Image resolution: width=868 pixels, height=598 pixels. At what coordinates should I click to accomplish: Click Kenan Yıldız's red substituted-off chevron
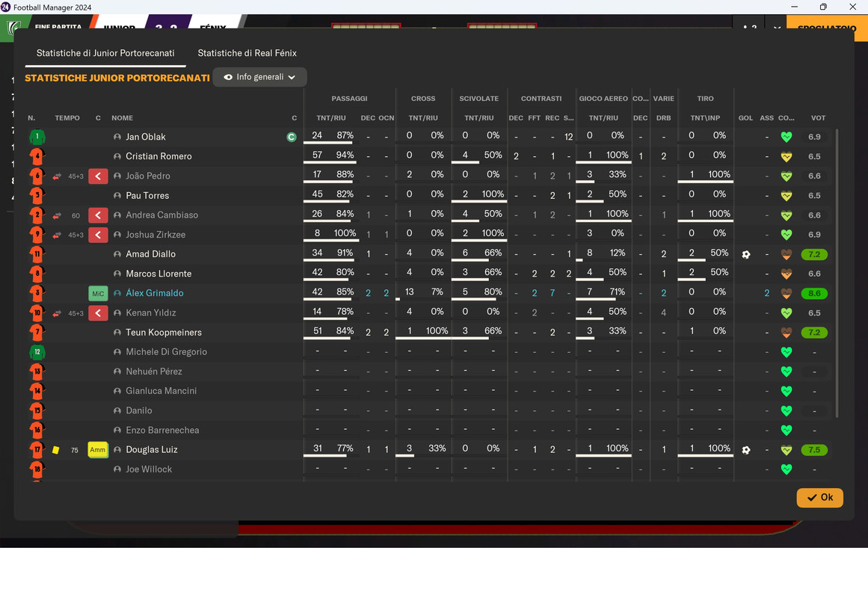tap(98, 313)
